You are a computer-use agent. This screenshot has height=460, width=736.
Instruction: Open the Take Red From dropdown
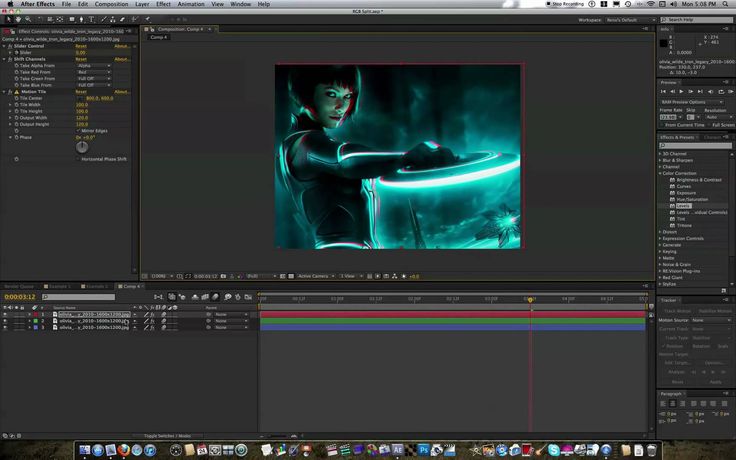[94, 72]
